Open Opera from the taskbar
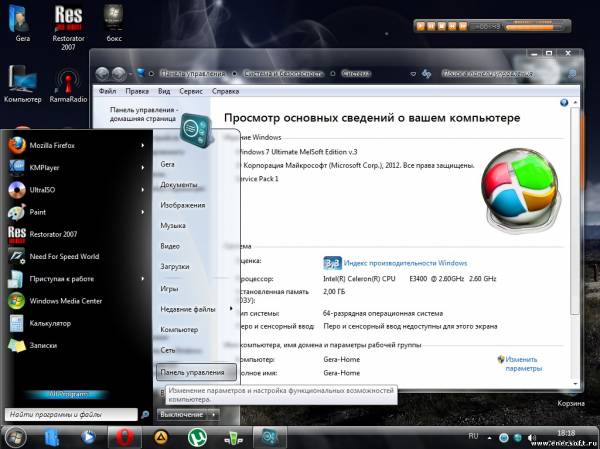Viewport: 600px width, 449px height. [x=124, y=437]
